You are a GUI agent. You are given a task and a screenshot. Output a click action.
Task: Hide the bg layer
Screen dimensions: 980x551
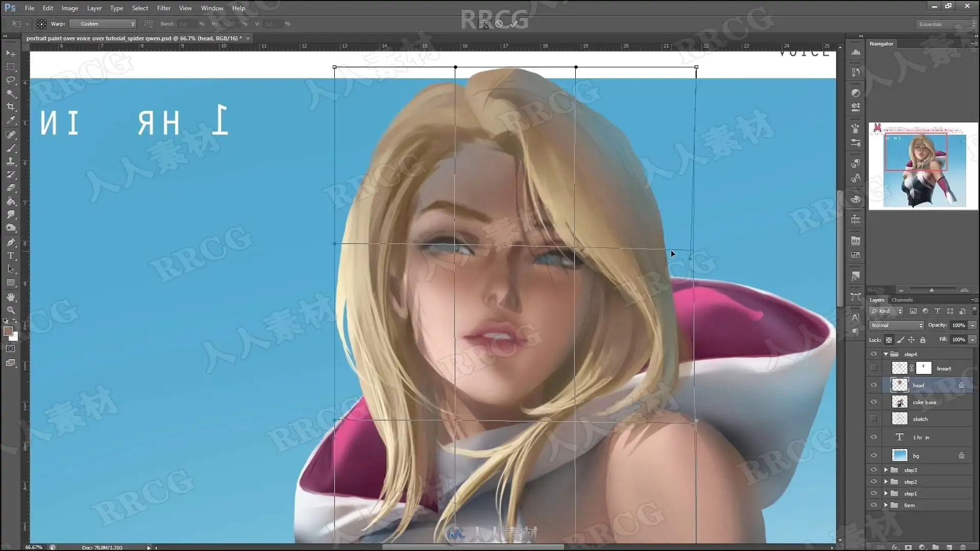tap(874, 456)
